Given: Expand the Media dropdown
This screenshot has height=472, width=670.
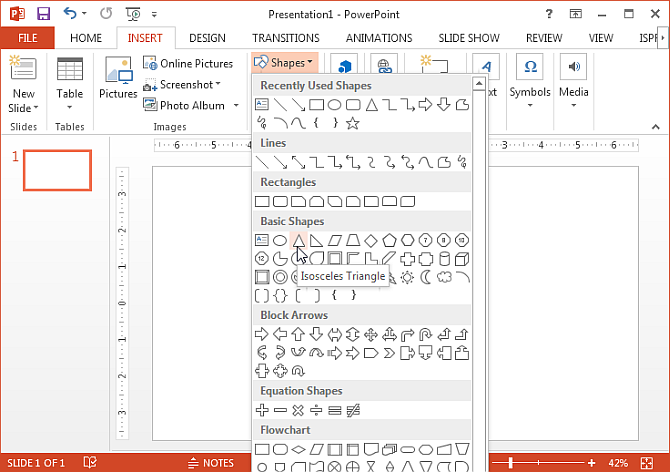Looking at the screenshot, I should click(x=574, y=106).
